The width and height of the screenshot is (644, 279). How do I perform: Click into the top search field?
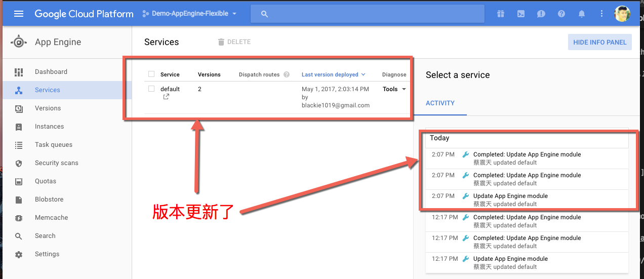point(367,14)
